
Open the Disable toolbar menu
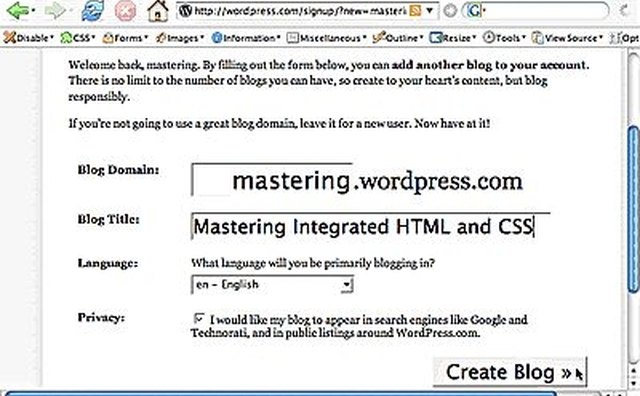[29, 38]
